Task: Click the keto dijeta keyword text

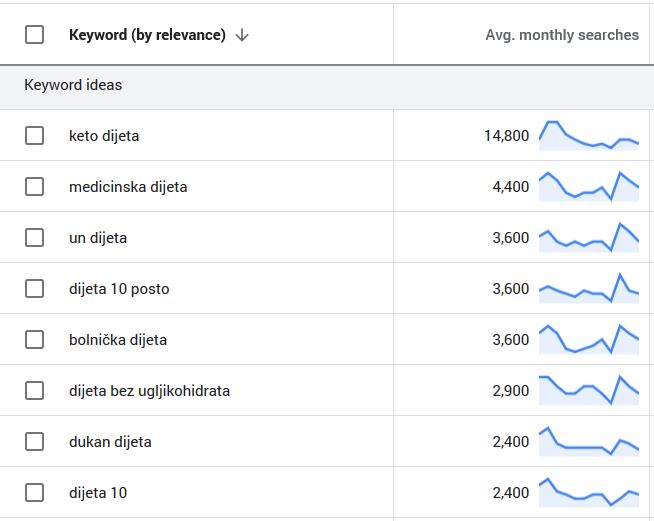Action: [104, 136]
